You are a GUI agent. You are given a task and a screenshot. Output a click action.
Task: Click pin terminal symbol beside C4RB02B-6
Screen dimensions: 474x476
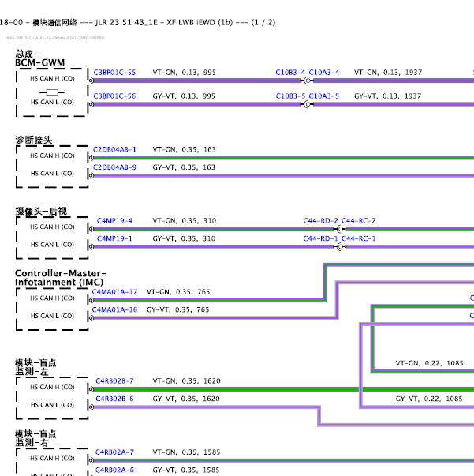click(x=91, y=407)
